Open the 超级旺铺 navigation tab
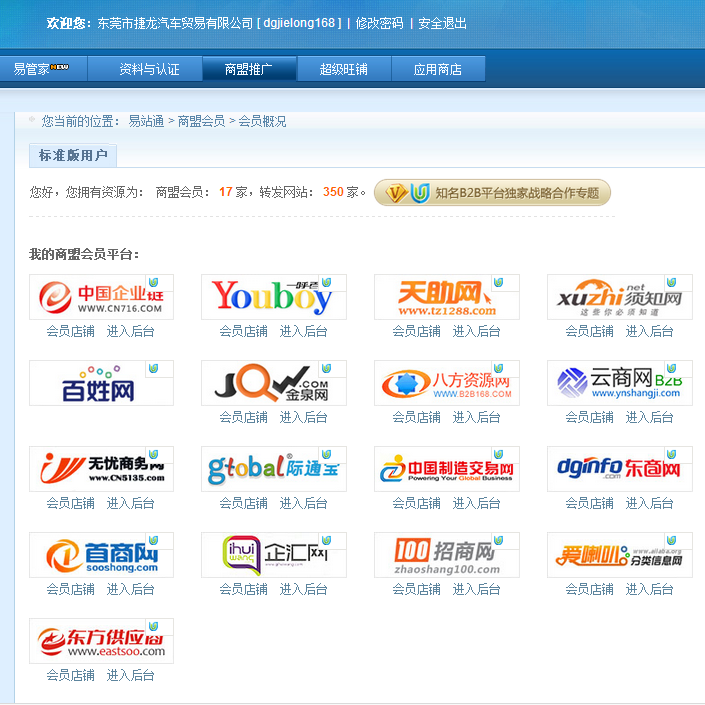705x705 pixels. tap(343, 69)
